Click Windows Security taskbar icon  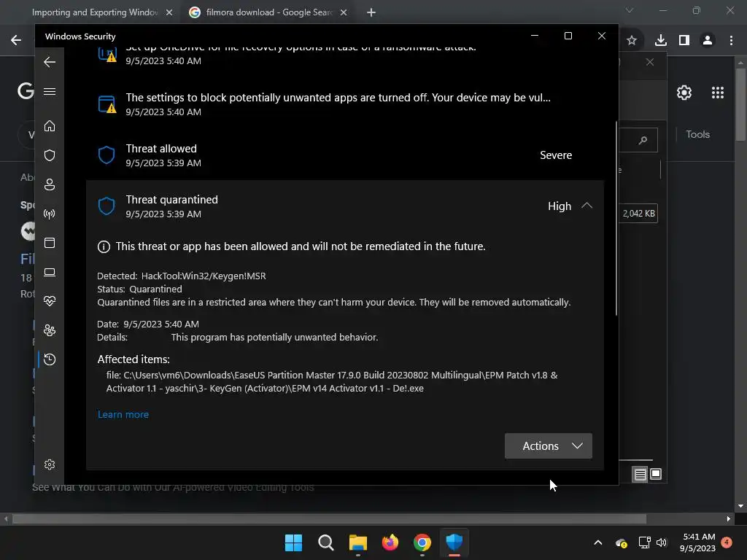(x=454, y=542)
